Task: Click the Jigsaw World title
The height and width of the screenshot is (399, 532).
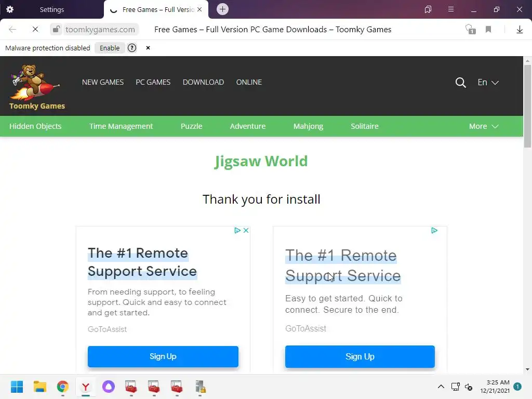Action: [x=261, y=161]
